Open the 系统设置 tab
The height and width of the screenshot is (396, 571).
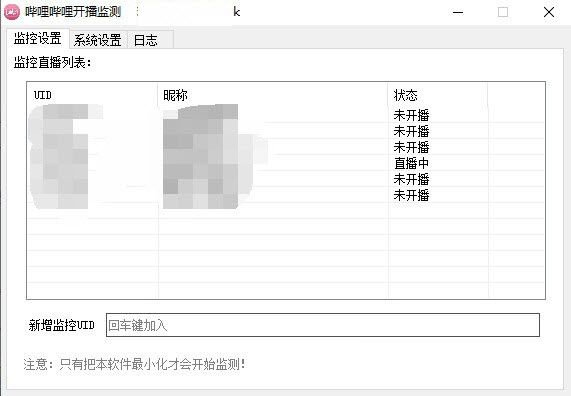coord(98,40)
